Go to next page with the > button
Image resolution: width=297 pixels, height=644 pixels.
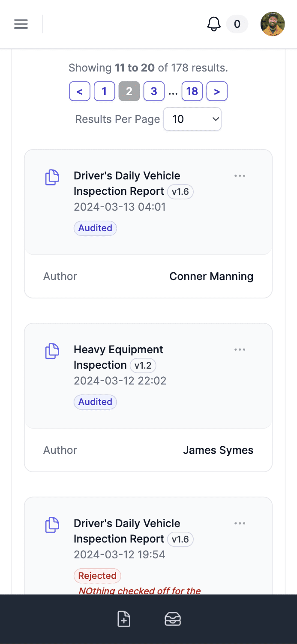coord(217,91)
